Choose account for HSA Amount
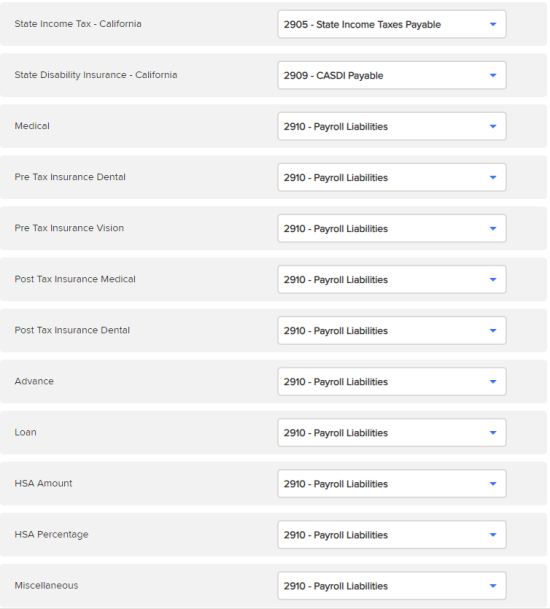 click(392, 484)
